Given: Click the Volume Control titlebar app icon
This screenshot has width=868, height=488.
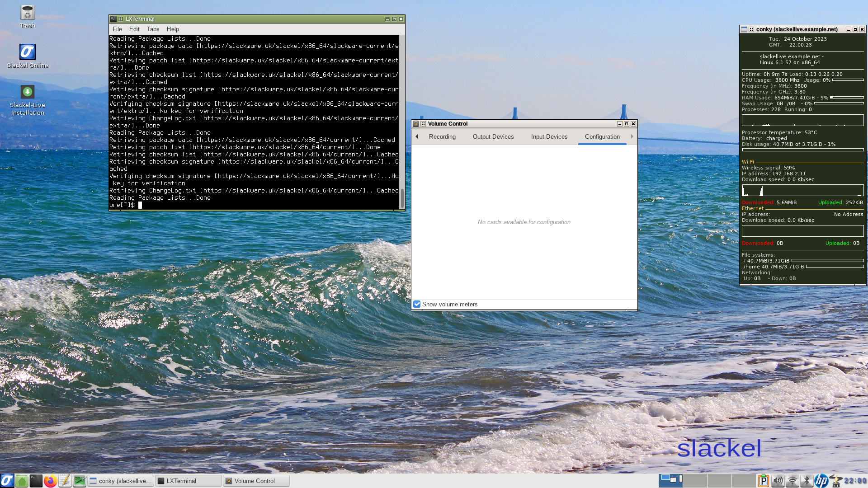Looking at the screenshot, I should click(416, 124).
